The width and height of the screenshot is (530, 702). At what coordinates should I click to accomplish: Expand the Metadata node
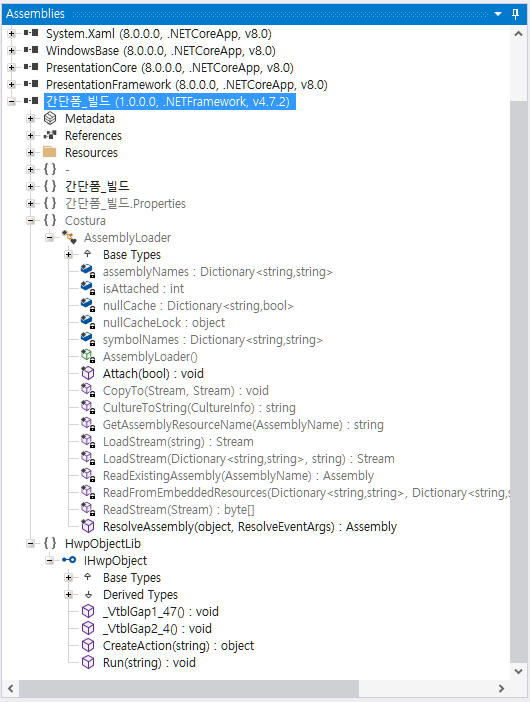[30, 119]
